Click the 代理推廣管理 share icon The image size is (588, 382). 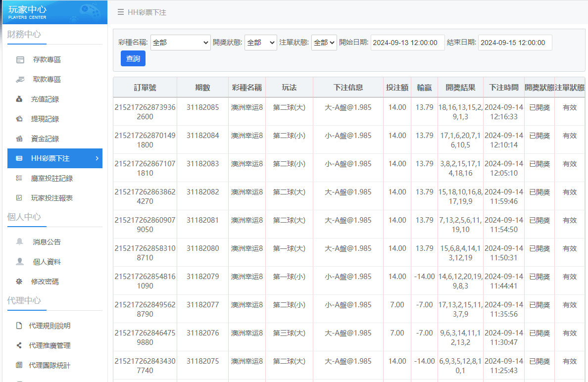click(19, 345)
